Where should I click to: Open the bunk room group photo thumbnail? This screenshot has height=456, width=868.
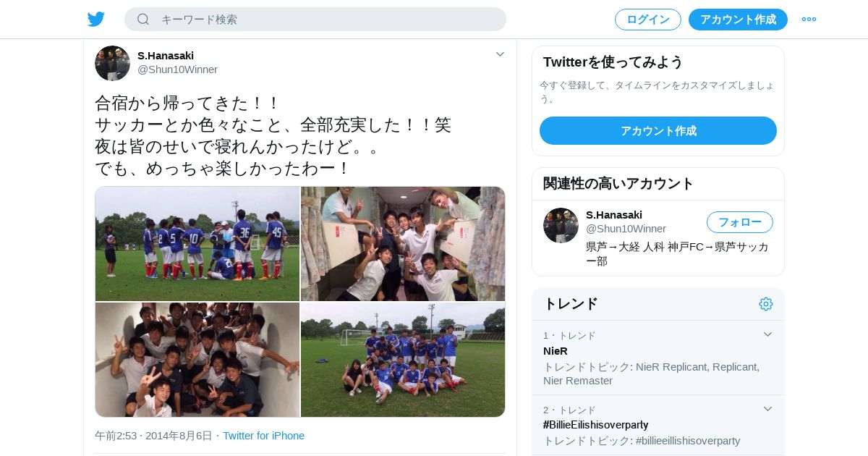403,244
